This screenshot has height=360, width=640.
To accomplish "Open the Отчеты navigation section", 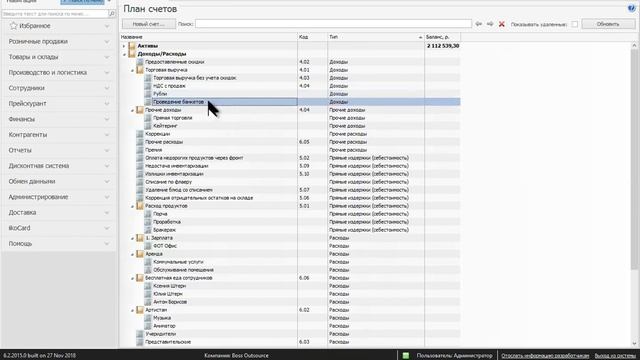I will click(x=59, y=150).
